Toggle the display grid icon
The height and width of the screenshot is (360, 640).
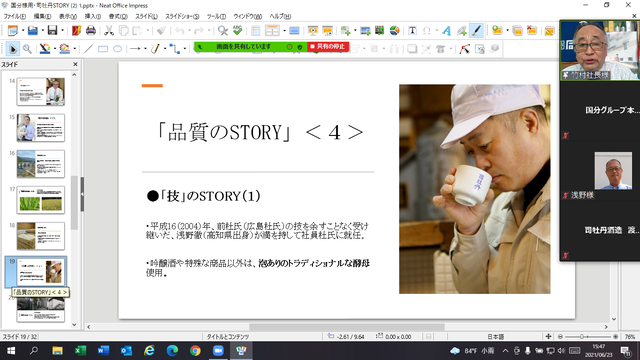[256, 31]
